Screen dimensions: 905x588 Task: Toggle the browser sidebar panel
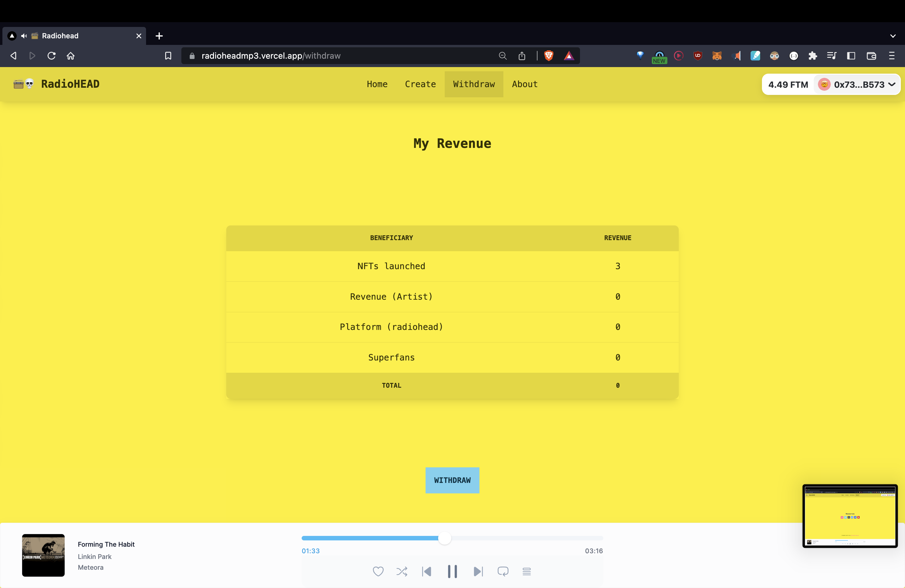click(x=851, y=56)
